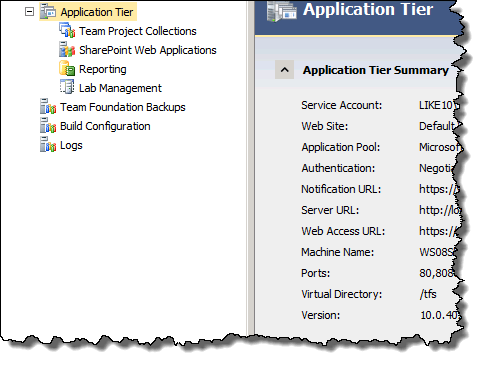The image size is (483, 365).
Task: Select Application Tier in the tree
Action: pyautogui.click(x=97, y=12)
